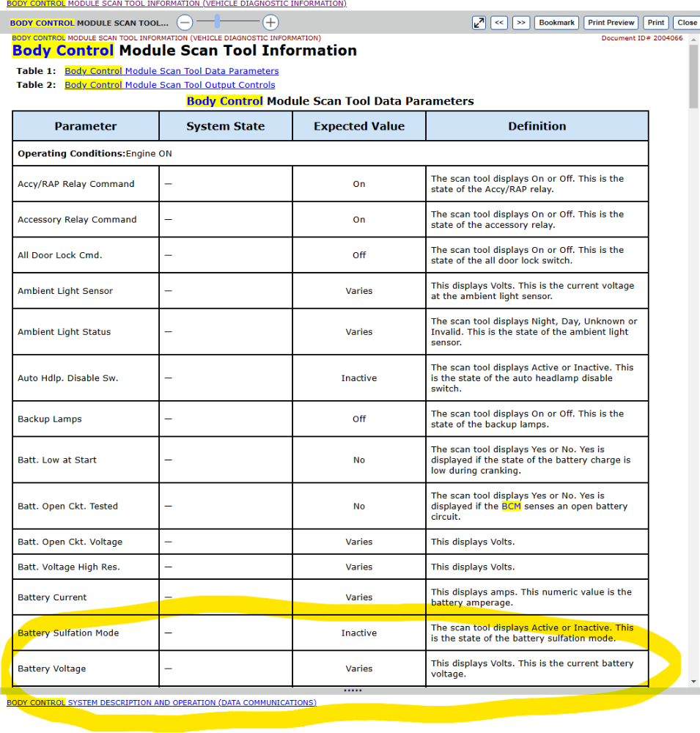Open Print Preview

point(611,23)
